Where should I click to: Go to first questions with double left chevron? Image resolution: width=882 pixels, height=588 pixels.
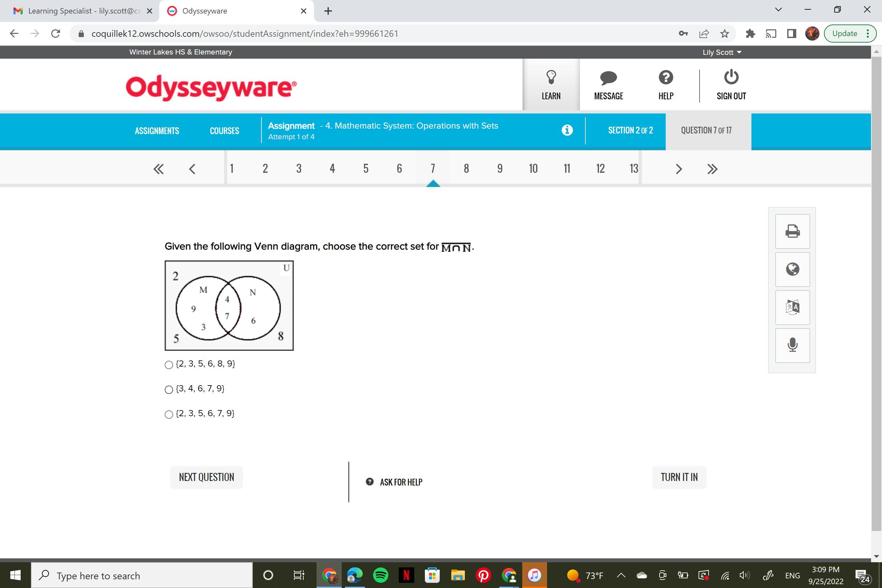158,169
